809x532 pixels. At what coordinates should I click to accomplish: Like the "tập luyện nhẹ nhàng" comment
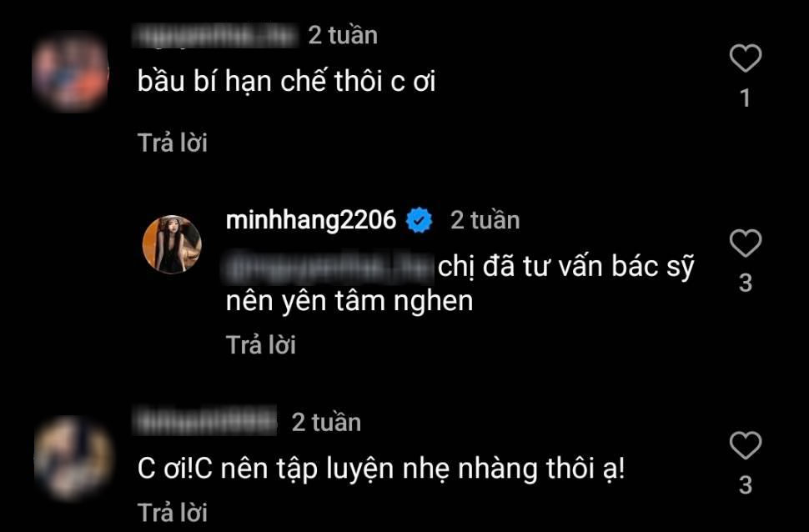pos(746,445)
